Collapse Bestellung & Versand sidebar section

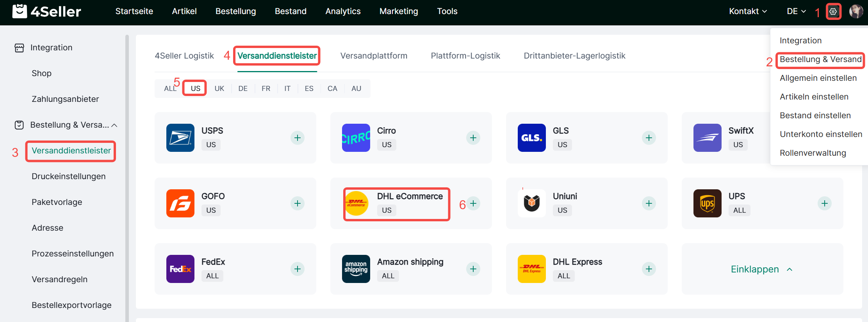click(x=114, y=125)
